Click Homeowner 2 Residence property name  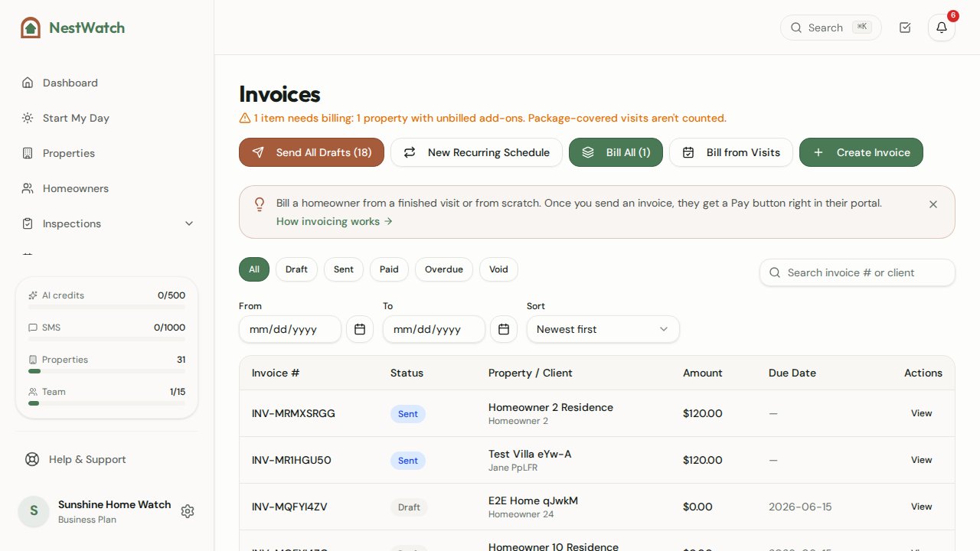click(x=550, y=407)
